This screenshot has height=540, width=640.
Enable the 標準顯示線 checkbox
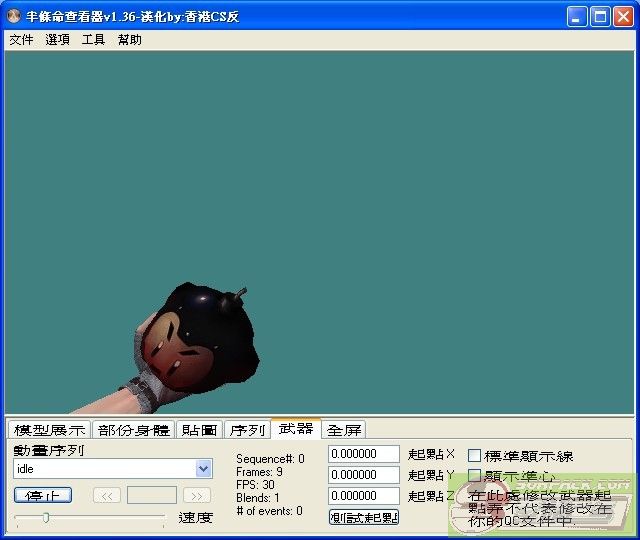pyautogui.click(x=475, y=456)
